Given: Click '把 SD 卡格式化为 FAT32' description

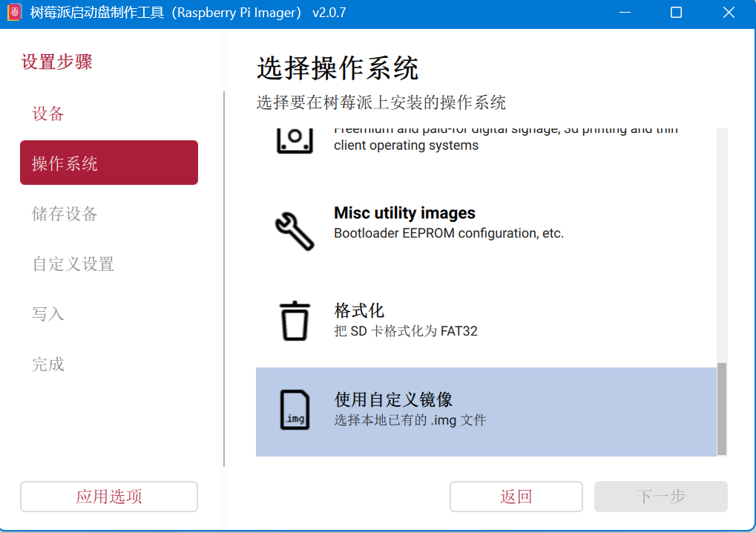Looking at the screenshot, I should coord(406,331).
